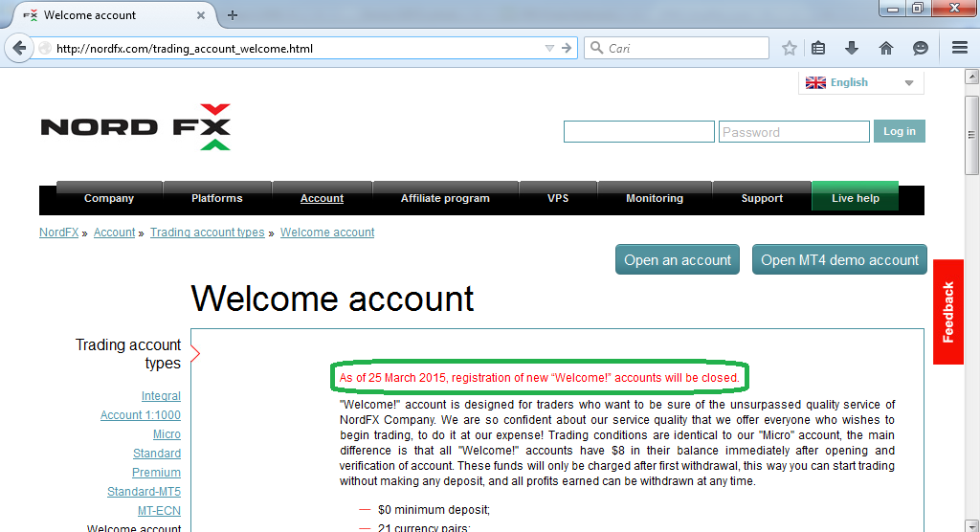Show URL history dropdown in the address bar
Viewport: 980px width, 532px height.
549,48
